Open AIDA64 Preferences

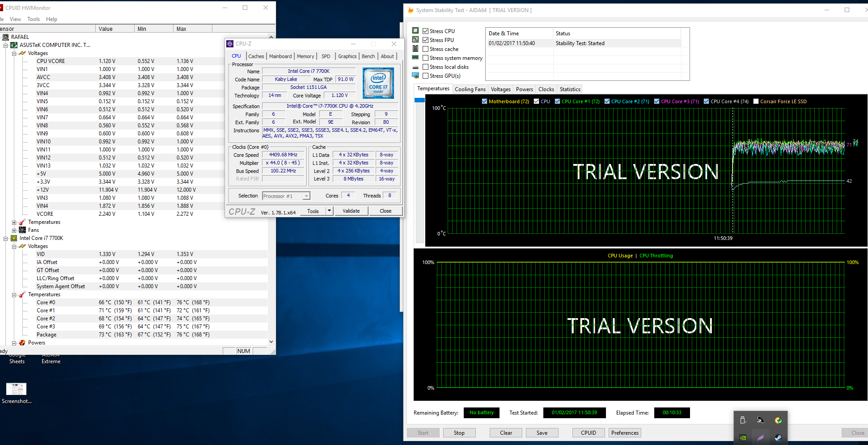click(625, 433)
